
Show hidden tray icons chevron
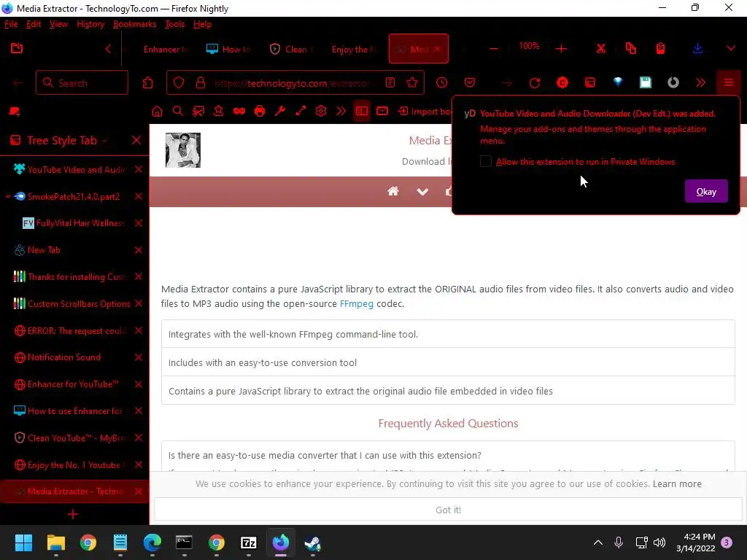[x=598, y=542]
